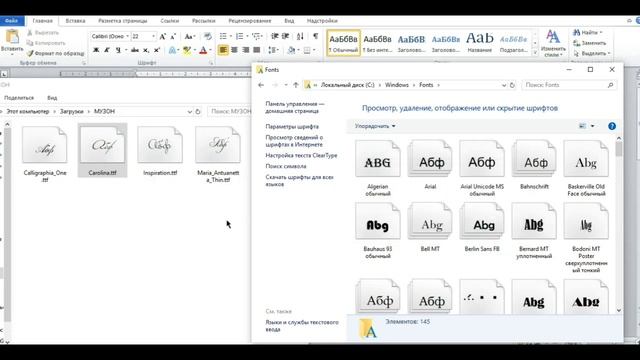640x360 pixels.
Task: Toggle bold (Ж) formatting
Action: point(96,50)
